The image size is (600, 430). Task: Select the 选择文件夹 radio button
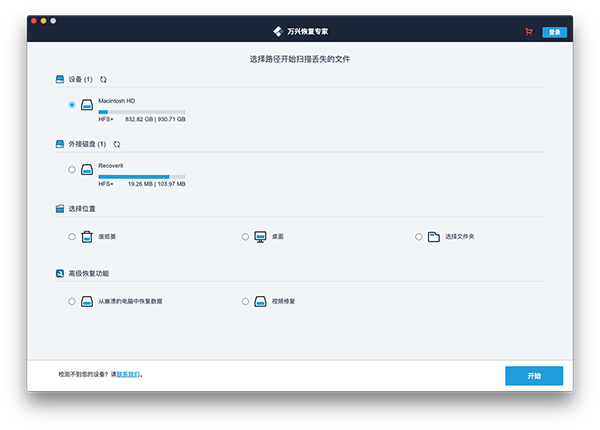419,236
